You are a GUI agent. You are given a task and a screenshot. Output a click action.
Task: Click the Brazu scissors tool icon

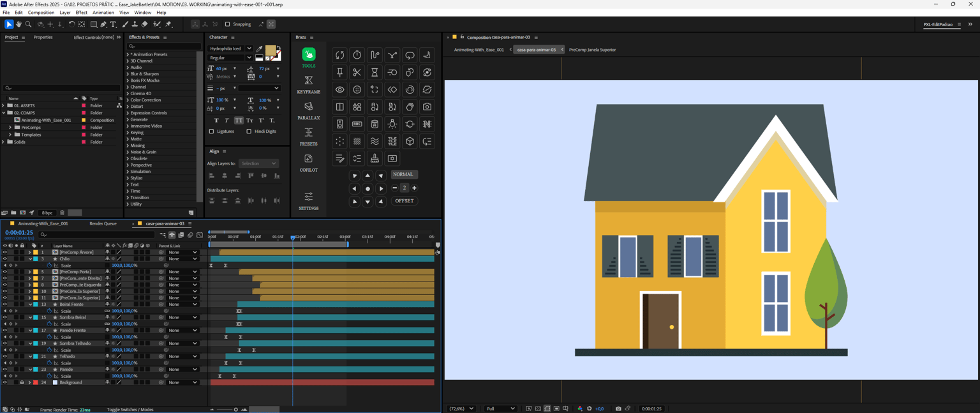click(x=357, y=72)
